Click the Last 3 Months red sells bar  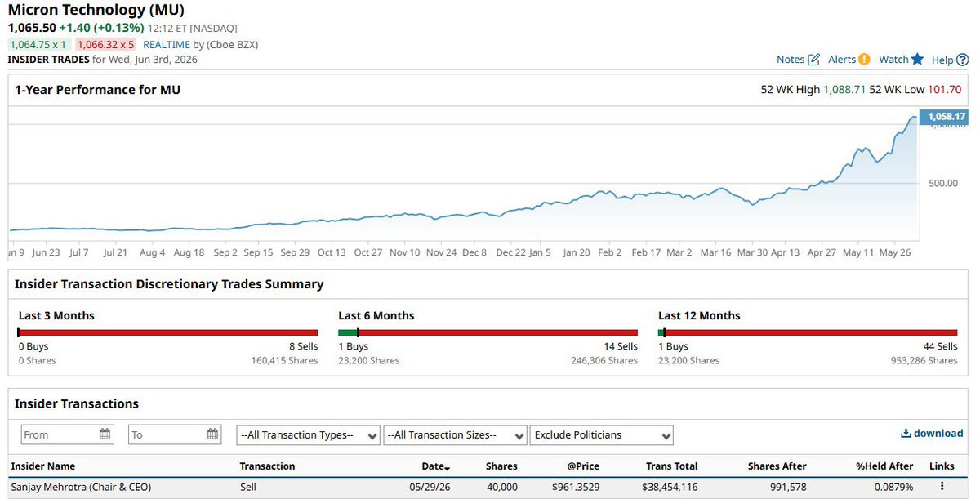(x=168, y=332)
